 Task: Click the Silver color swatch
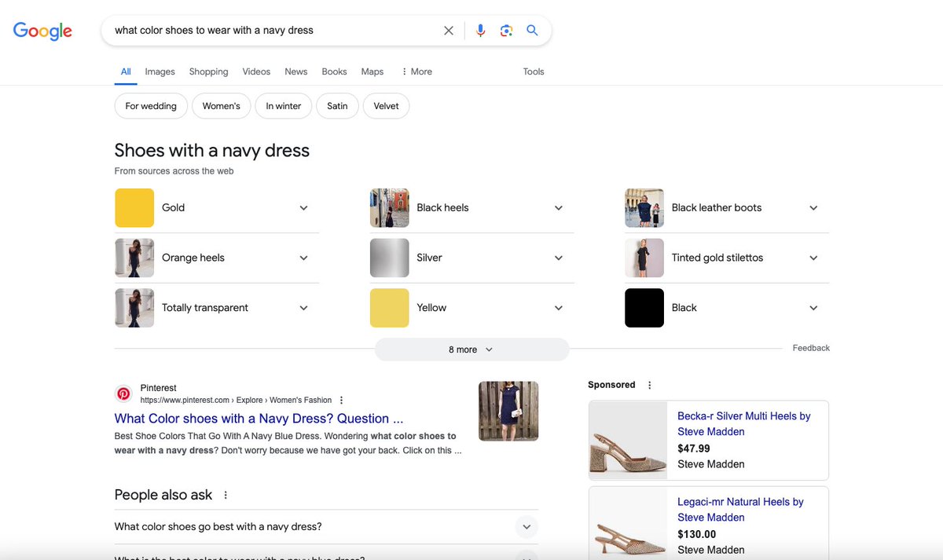390,258
